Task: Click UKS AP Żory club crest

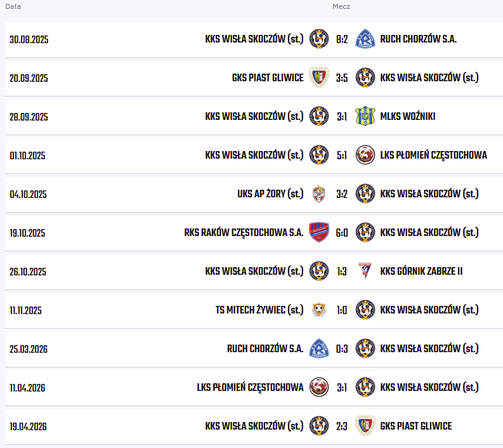Action: pyautogui.click(x=318, y=194)
